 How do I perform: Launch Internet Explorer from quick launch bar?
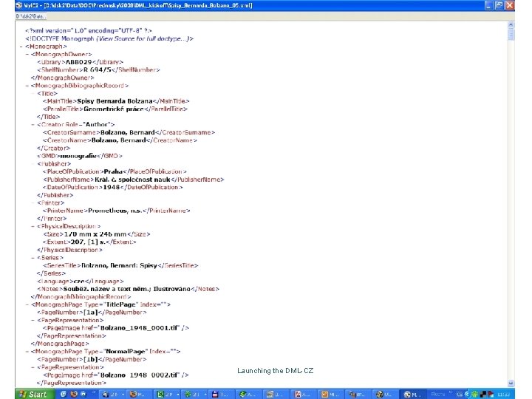point(63,394)
